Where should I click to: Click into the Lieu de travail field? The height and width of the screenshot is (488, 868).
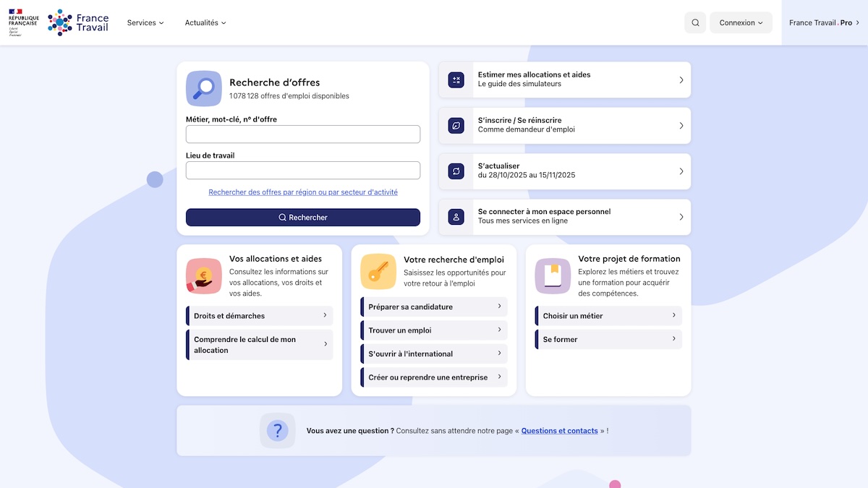click(303, 171)
